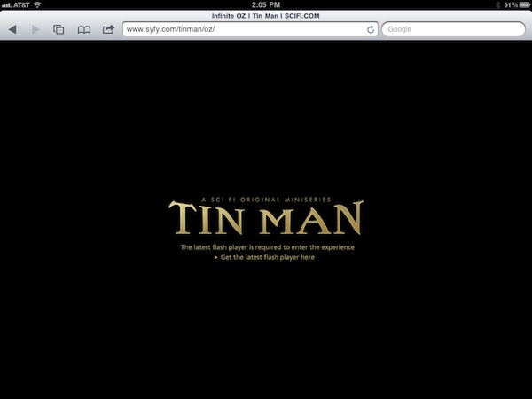This screenshot has height=399, width=532.
Task: Tap the battery indicator in status bar
Action: click(x=525, y=4)
